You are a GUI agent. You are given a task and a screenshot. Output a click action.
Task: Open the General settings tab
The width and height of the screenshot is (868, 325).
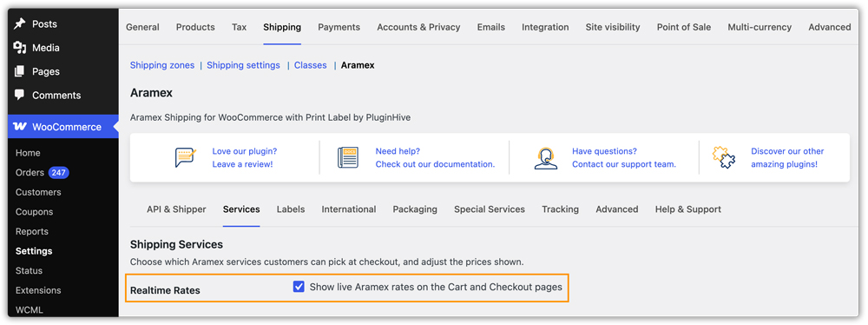point(143,27)
